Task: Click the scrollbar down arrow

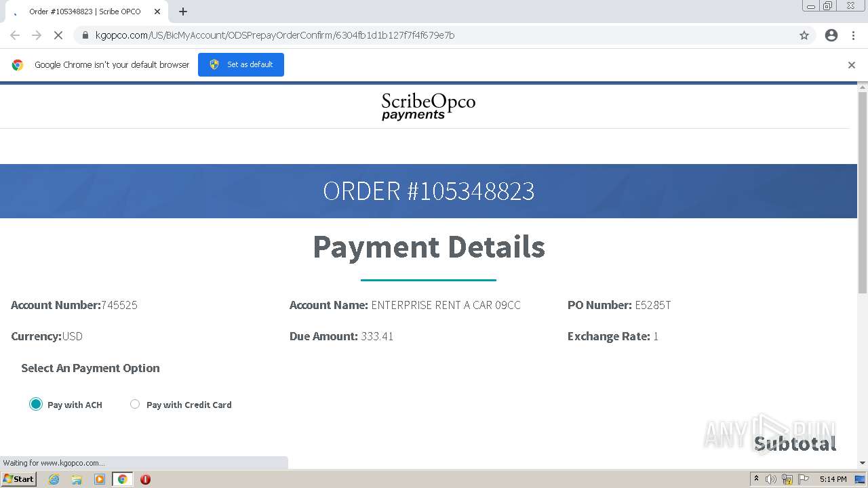Action: (x=863, y=463)
